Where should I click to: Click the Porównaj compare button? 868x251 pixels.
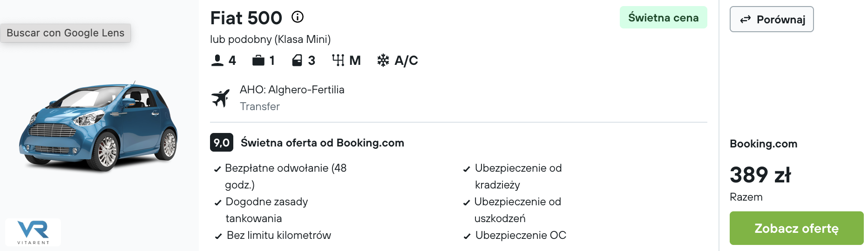(x=772, y=19)
